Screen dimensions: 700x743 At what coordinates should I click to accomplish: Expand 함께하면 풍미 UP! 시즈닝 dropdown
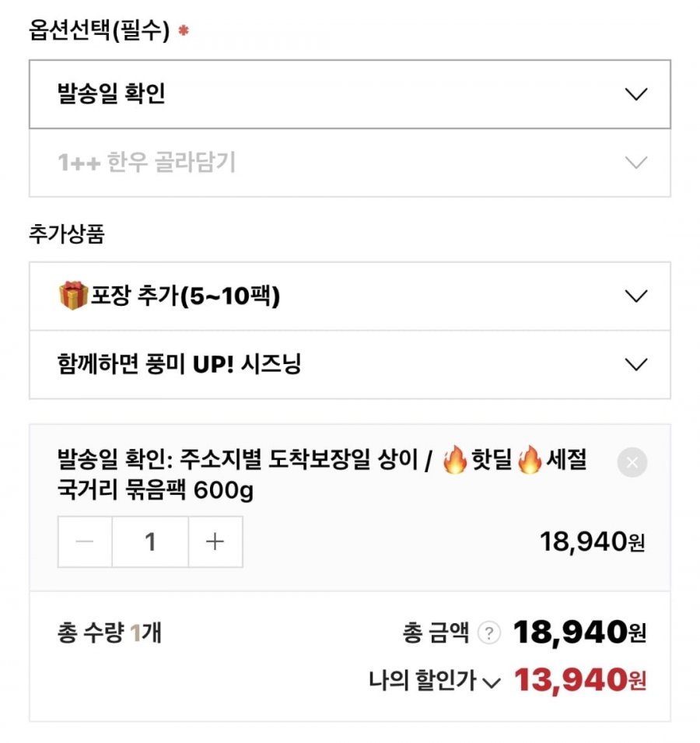[x=350, y=365]
